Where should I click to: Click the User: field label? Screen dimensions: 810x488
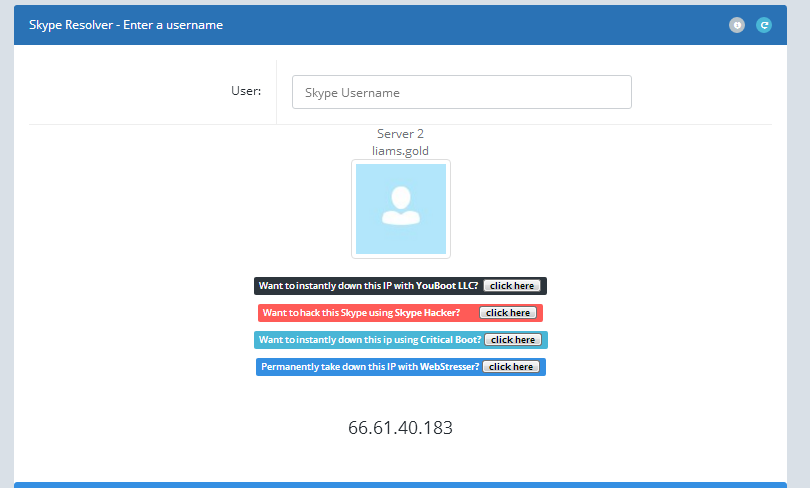(246, 91)
